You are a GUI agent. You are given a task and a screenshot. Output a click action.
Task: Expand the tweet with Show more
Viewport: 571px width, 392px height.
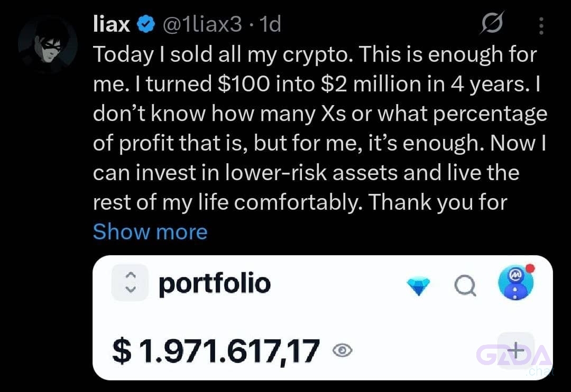click(x=150, y=231)
